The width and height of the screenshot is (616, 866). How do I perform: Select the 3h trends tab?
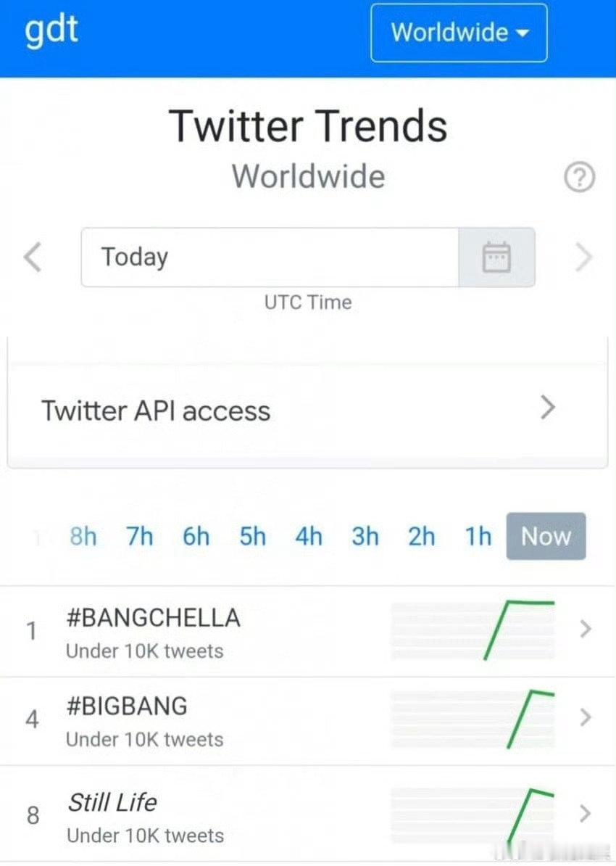pos(365,537)
